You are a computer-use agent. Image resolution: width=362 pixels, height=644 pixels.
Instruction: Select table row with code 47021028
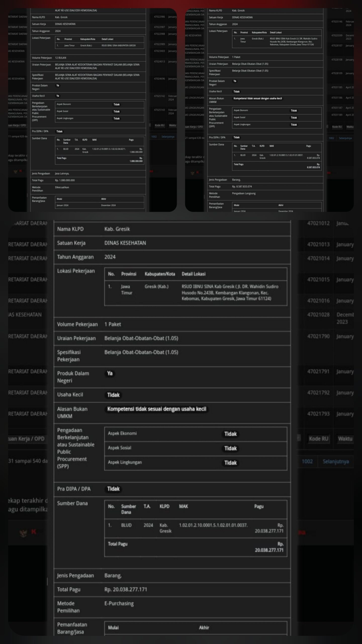(x=318, y=315)
